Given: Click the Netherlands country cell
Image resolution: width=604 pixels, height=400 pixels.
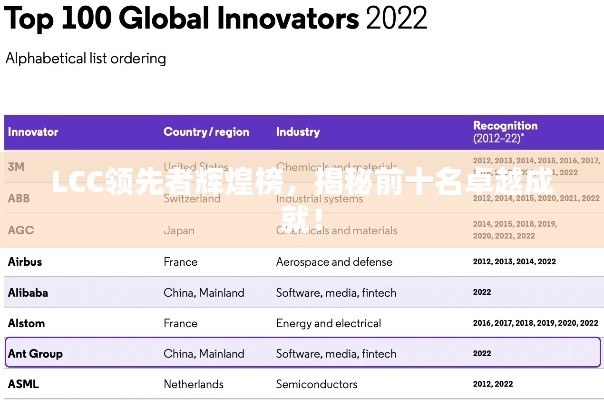Looking at the screenshot, I should (x=194, y=384).
